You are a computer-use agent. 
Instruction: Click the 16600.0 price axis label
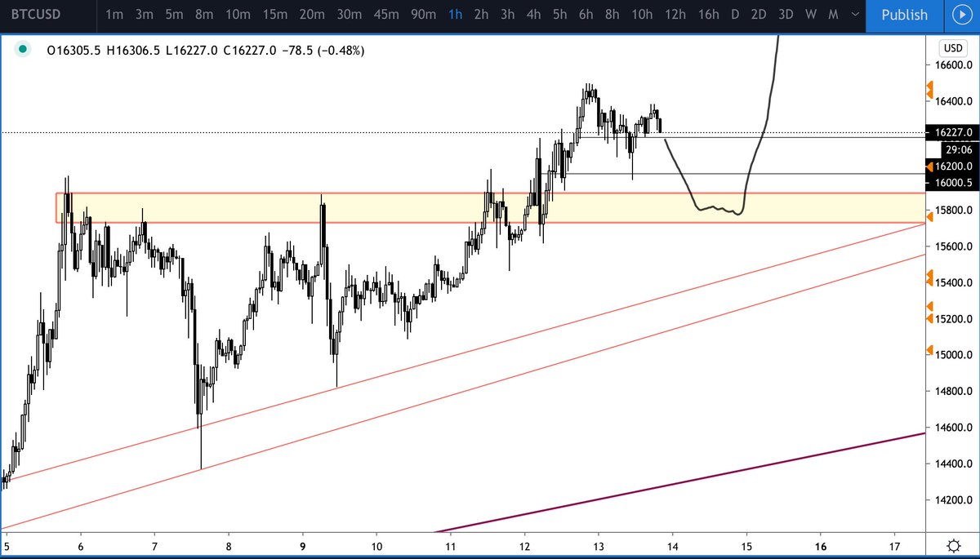(952, 65)
